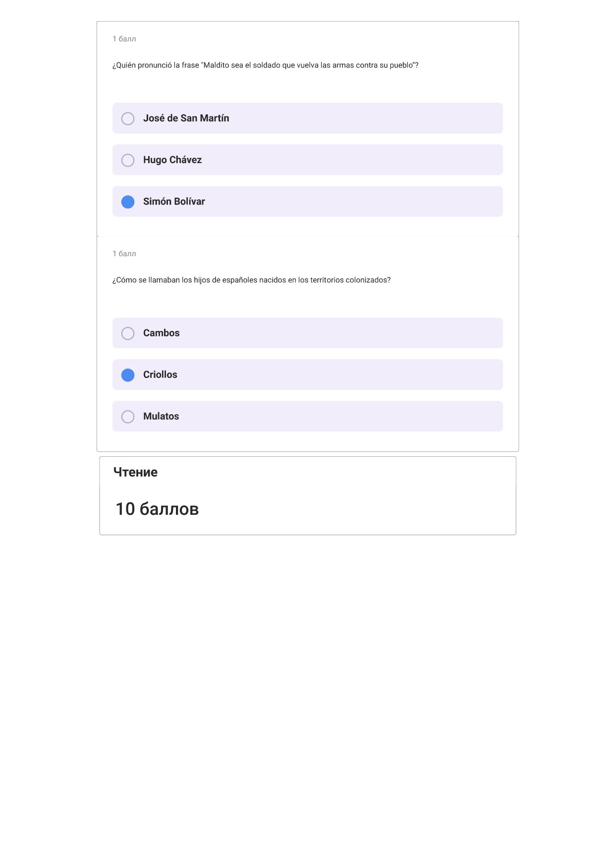The image size is (614, 868).
Task: Click the question about the "Maldito sea el soldado" phrase
Action: pyautogui.click(x=266, y=65)
